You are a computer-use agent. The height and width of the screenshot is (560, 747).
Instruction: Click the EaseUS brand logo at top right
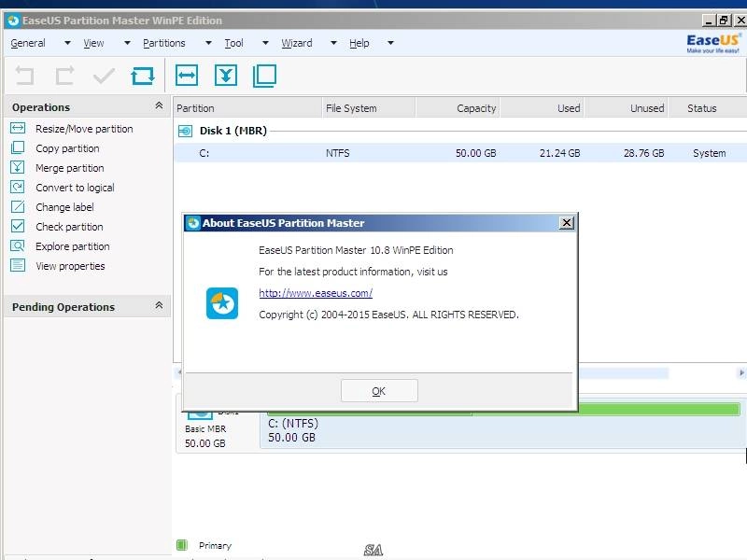point(713,43)
